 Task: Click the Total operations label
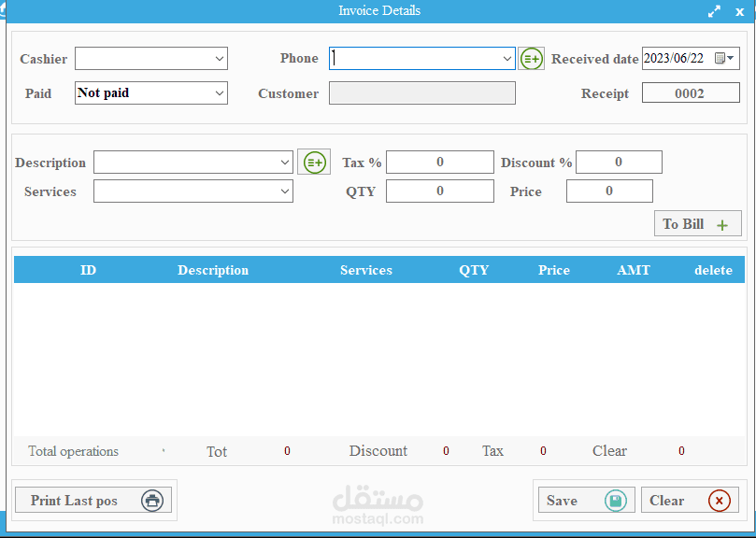point(73,451)
